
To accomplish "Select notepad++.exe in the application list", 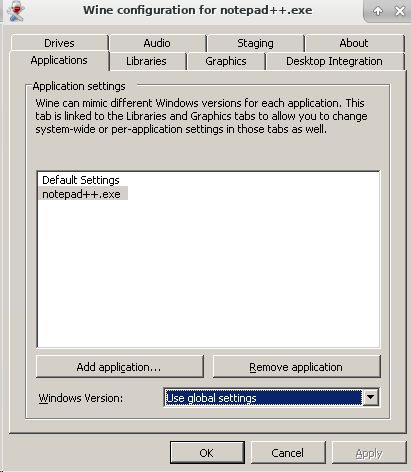I will pyautogui.click(x=83, y=194).
